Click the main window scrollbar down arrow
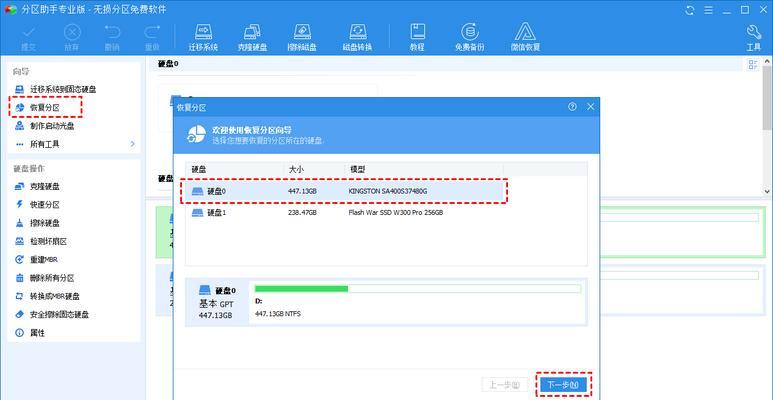Viewport: 773px width, 400px height. click(767, 190)
